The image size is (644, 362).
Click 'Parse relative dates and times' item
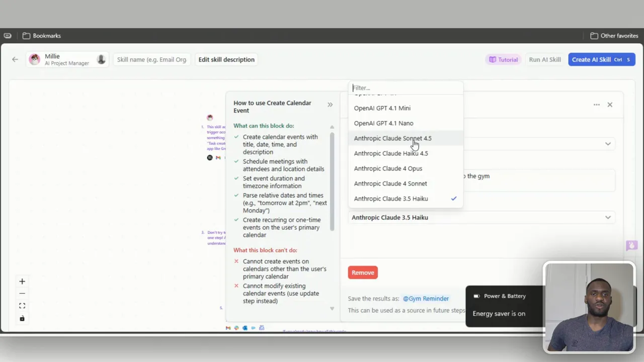tap(285, 203)
